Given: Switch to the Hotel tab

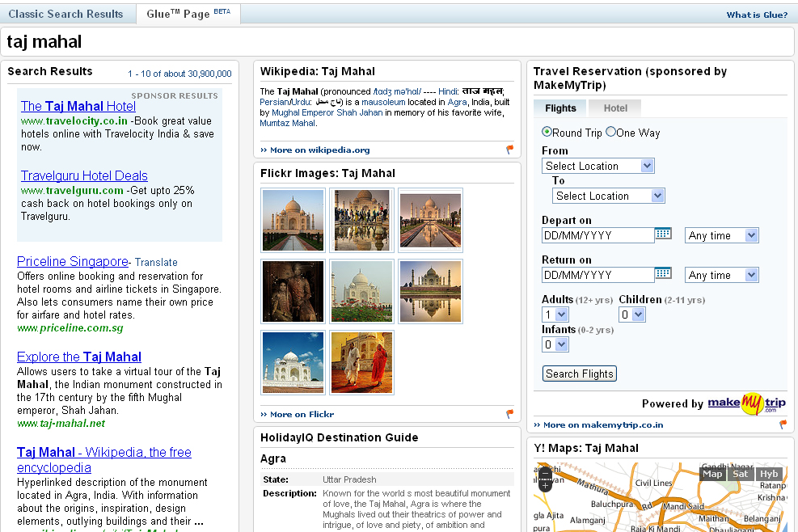Looking at the screenshot, I should [615, 108].
